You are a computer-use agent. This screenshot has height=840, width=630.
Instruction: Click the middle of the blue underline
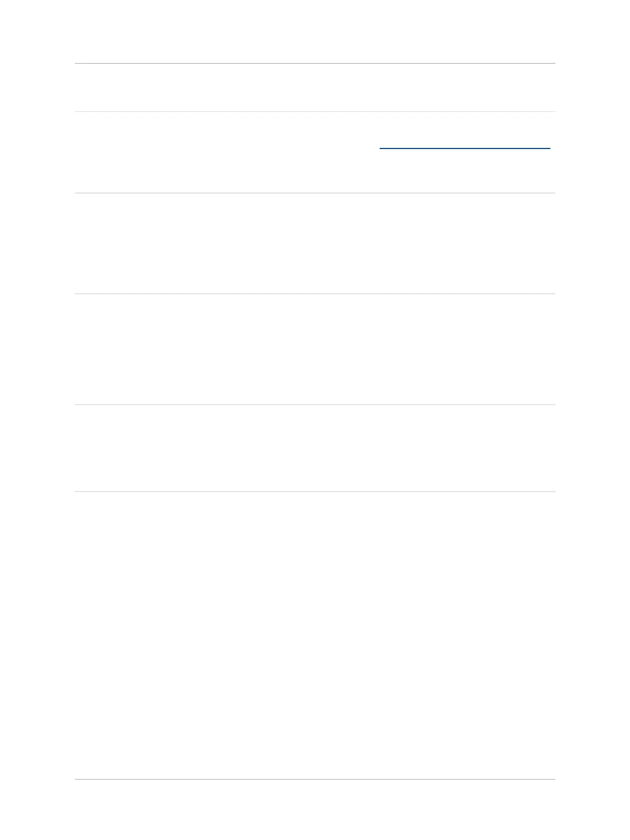[x=465, y=148]
